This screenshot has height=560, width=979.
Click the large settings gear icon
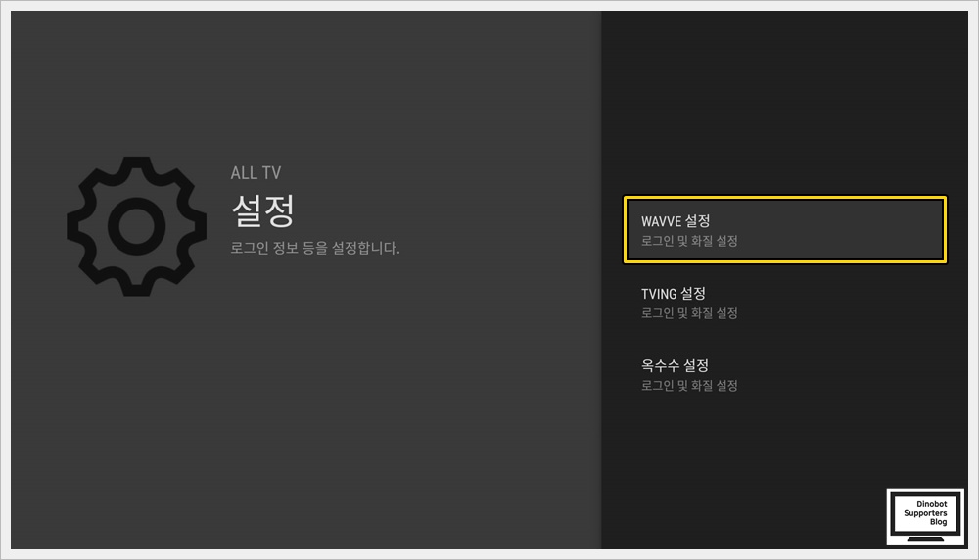point(137,226)
